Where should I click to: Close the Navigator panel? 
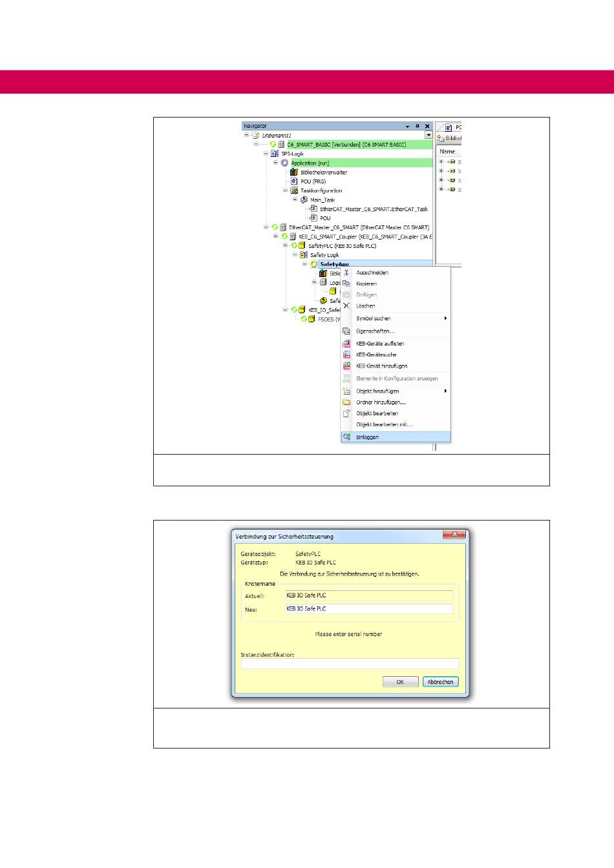(x=427, y=127)
